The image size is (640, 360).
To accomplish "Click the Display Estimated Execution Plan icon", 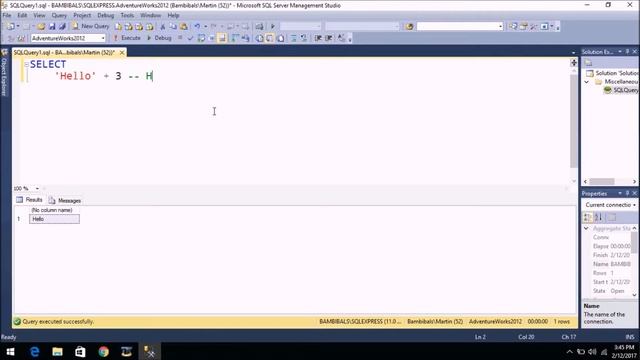I will click(201, 38).
